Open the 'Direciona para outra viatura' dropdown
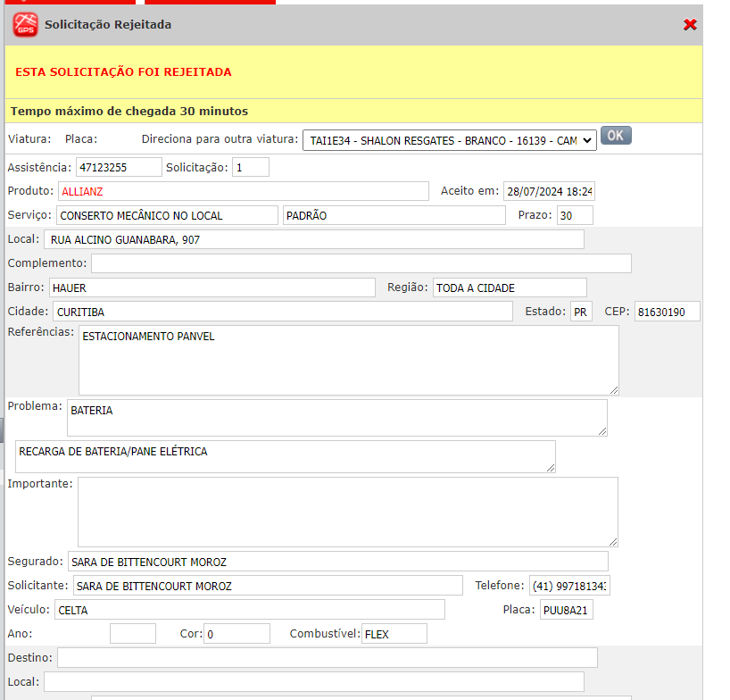730x700 pixels. [x=450, y=140]
